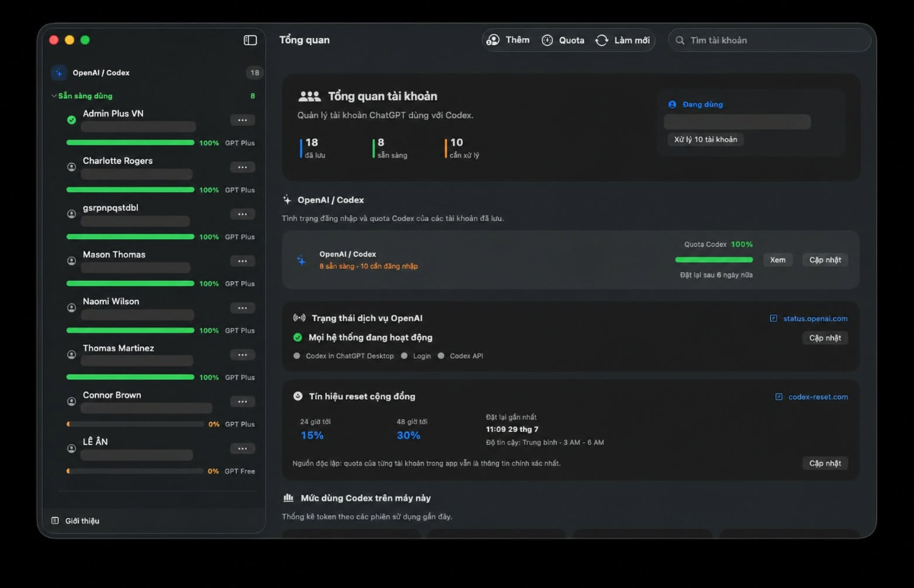Open more options for gsrpnpqstdbl
Viewport: 914px width, 588px height.
[242, 214]
